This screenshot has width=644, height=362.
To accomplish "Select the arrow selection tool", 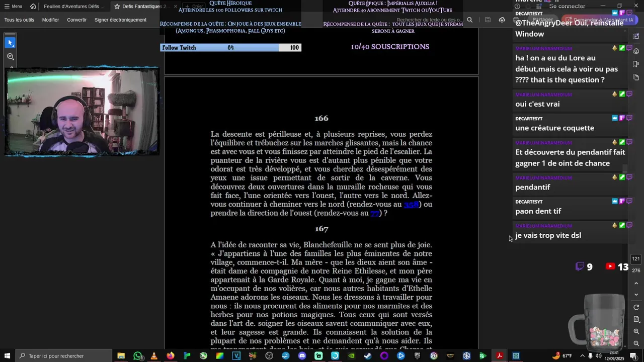I will click(x=10, y=43).
